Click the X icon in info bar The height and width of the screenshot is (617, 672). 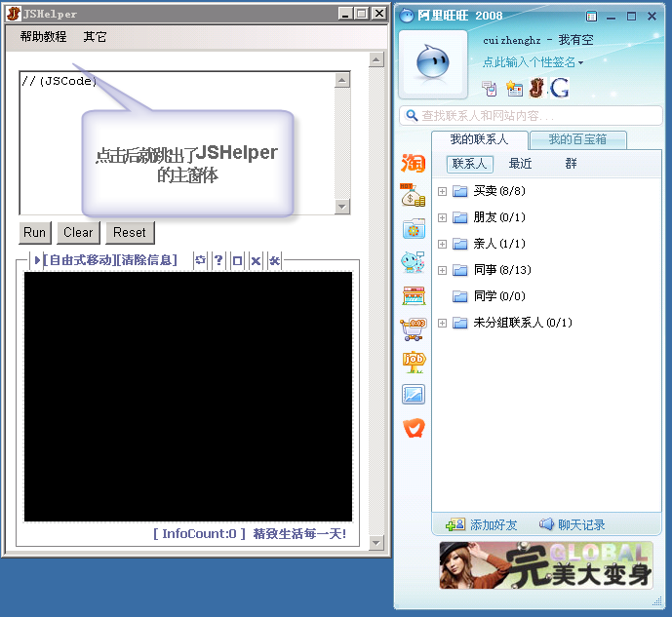pyautogui.click(x=256, y=260)
